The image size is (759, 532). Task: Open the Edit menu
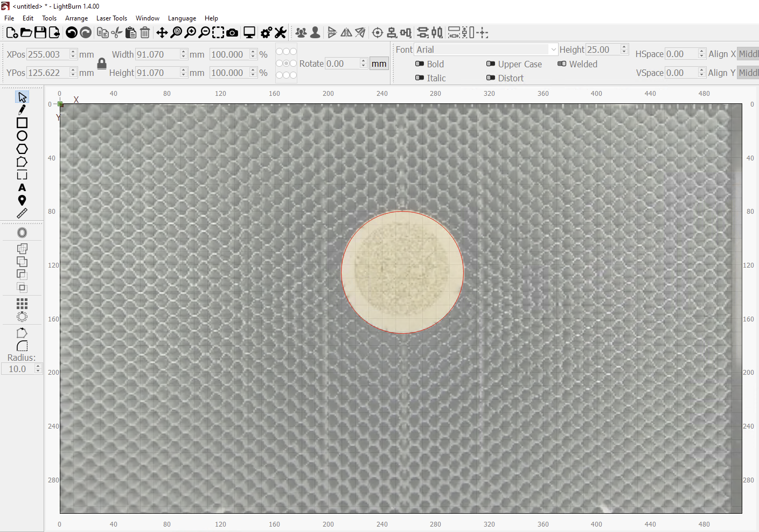pos(28,18)
